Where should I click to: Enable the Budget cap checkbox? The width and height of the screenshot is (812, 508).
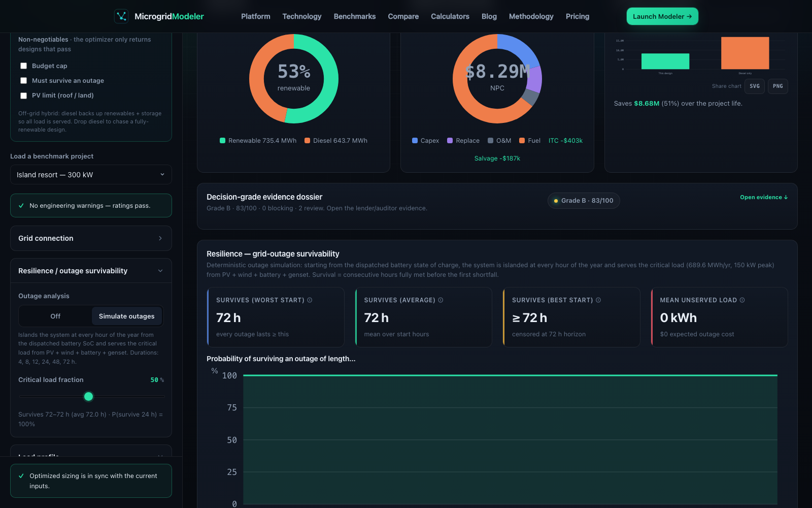23,66
